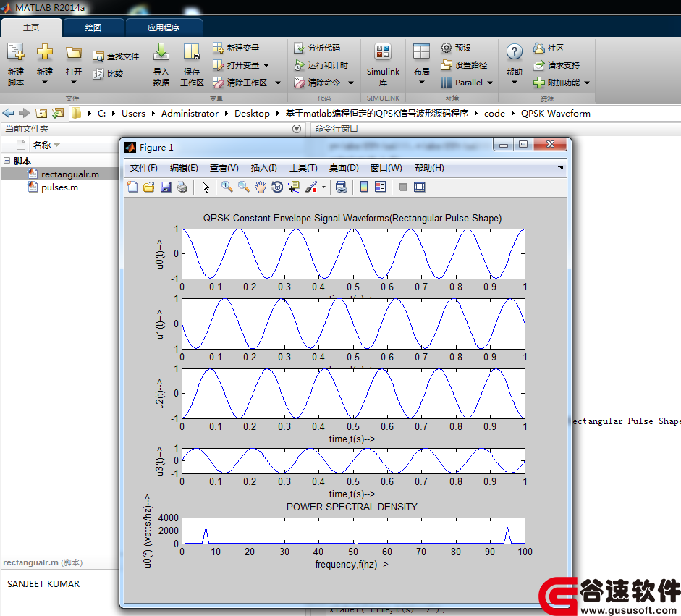Click Import Data (导入数据) icon
Image resolution: width=681 pixels, height=616 pixels.
pyautogui.click(x=161, y=51)
